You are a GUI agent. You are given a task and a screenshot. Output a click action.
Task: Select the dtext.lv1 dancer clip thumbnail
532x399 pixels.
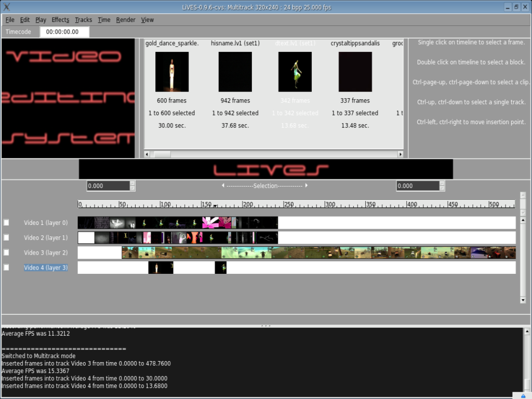coord(295,72)
